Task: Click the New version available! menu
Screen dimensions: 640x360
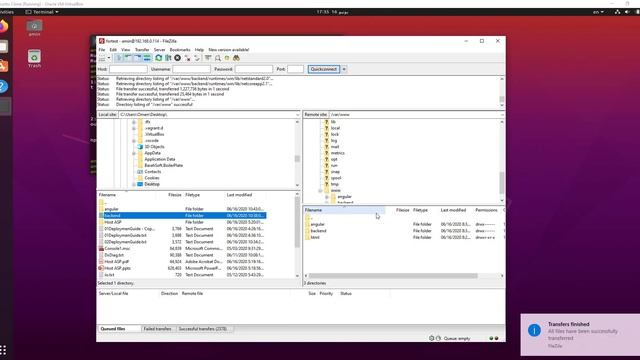Action: (x=229, y=50)
